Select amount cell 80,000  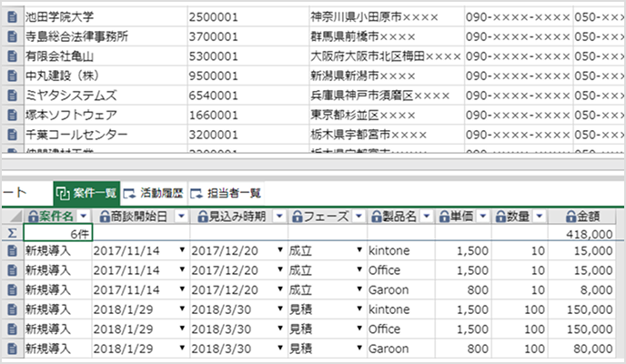coord(581,349)
